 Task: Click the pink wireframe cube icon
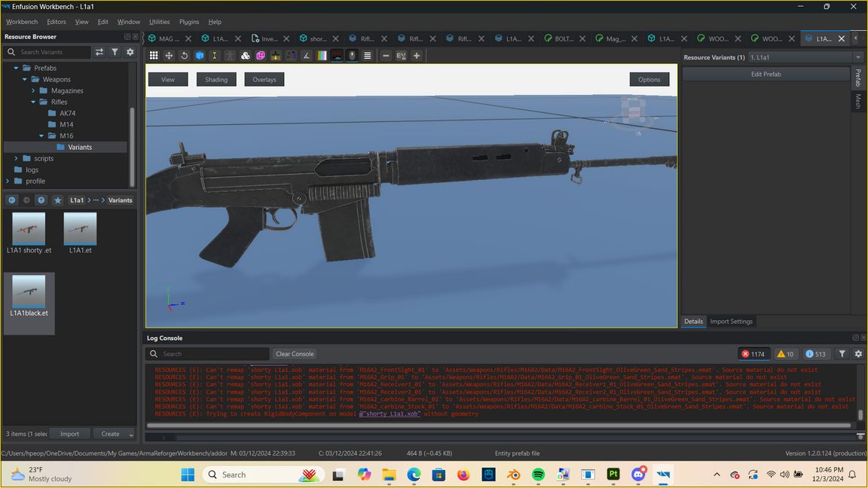[x=261, y=56]
